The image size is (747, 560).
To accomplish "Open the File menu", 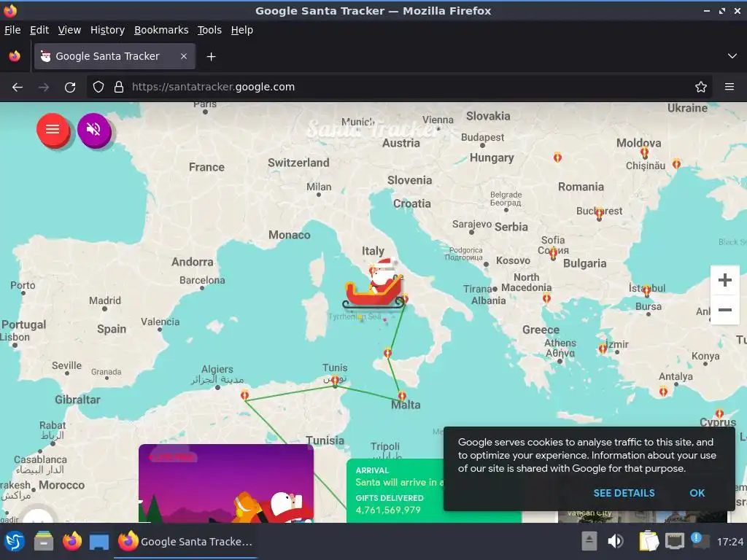I will point(12,30).
